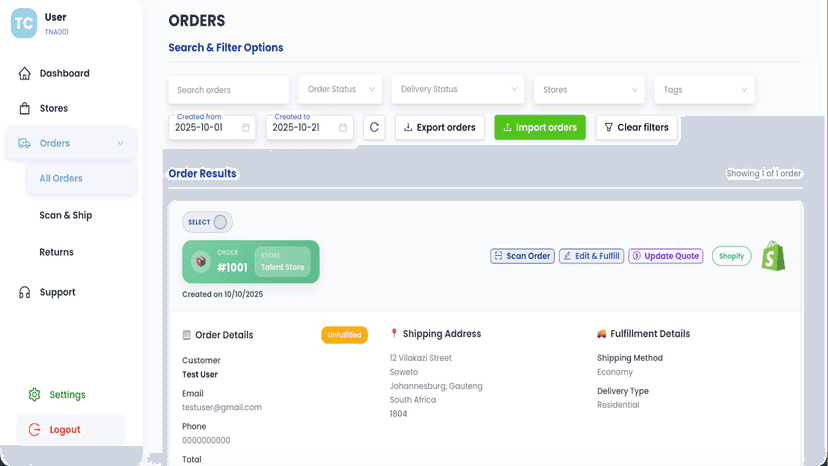
Task: Click the Created to date field
Action: pyautogui.click(x=309, y=127)
